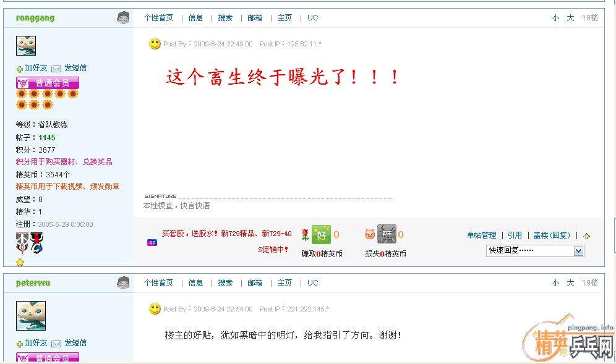The width and height of the screenshot is (616, 364).
Task: Click the 盖楼(回复) reply link
Action: (x=552, y=235)
